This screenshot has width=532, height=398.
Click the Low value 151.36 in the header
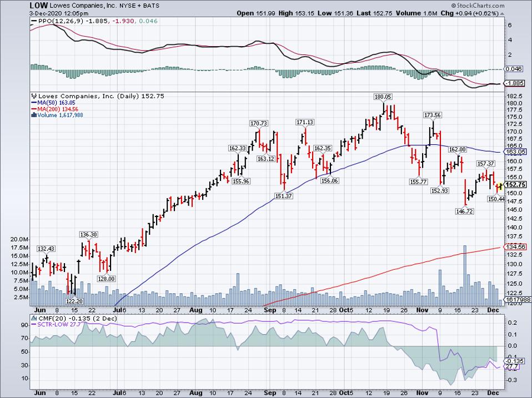(x=343, y=13)
